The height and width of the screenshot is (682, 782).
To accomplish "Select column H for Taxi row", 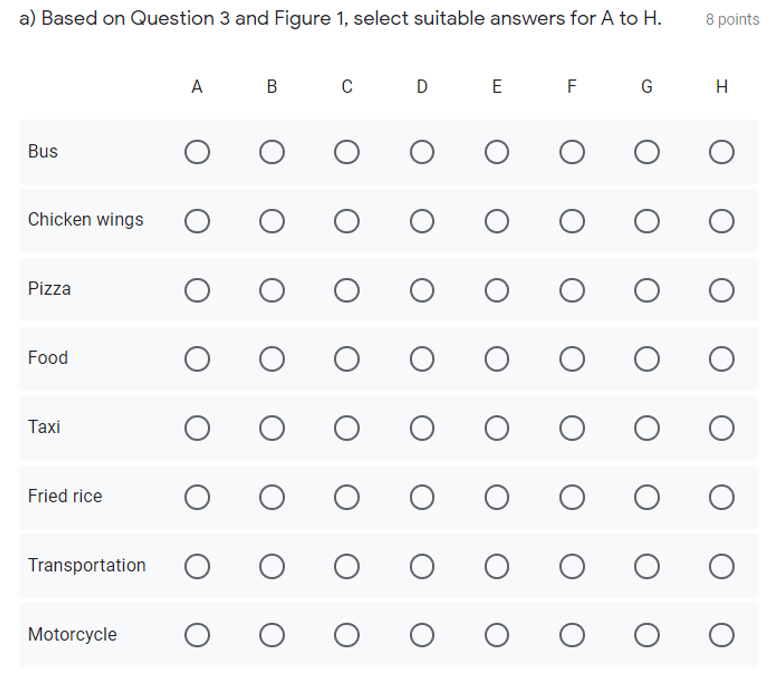I will pos(722,428).
